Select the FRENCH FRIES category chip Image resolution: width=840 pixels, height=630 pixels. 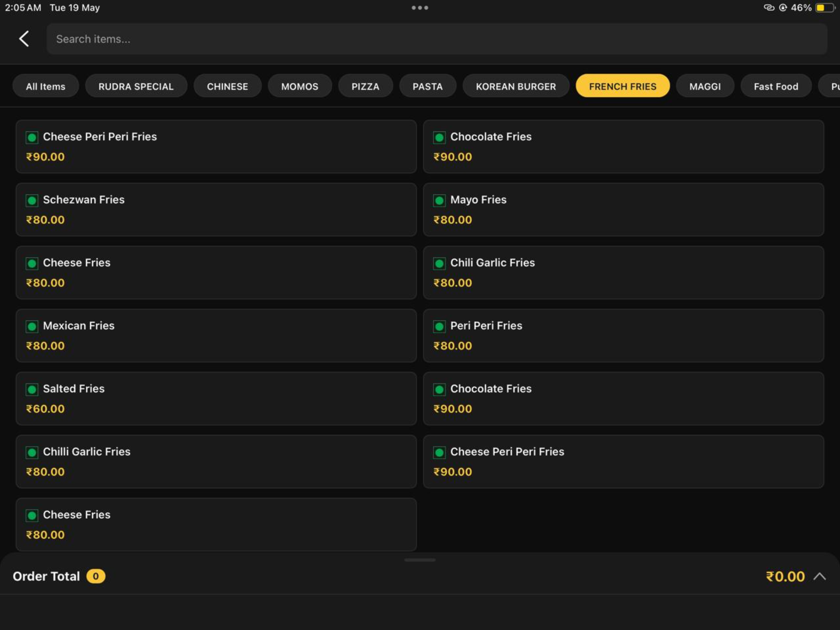coord(622,86)
